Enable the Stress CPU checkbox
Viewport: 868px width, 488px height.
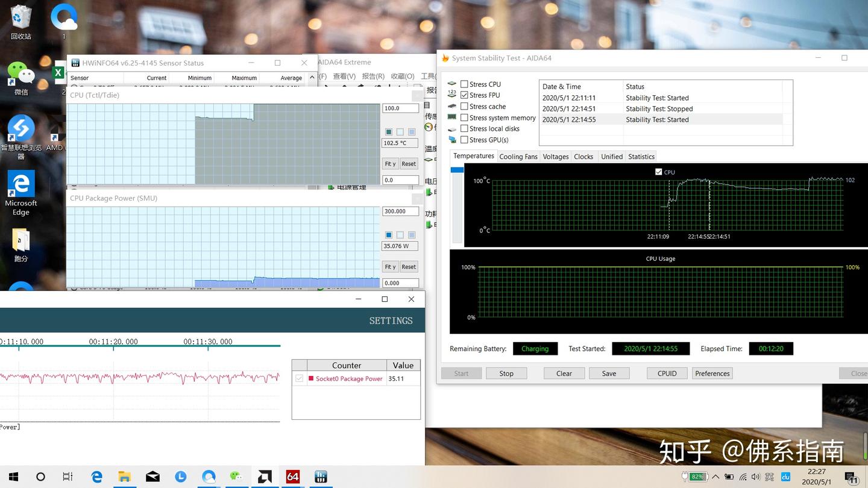coord(464,84)
